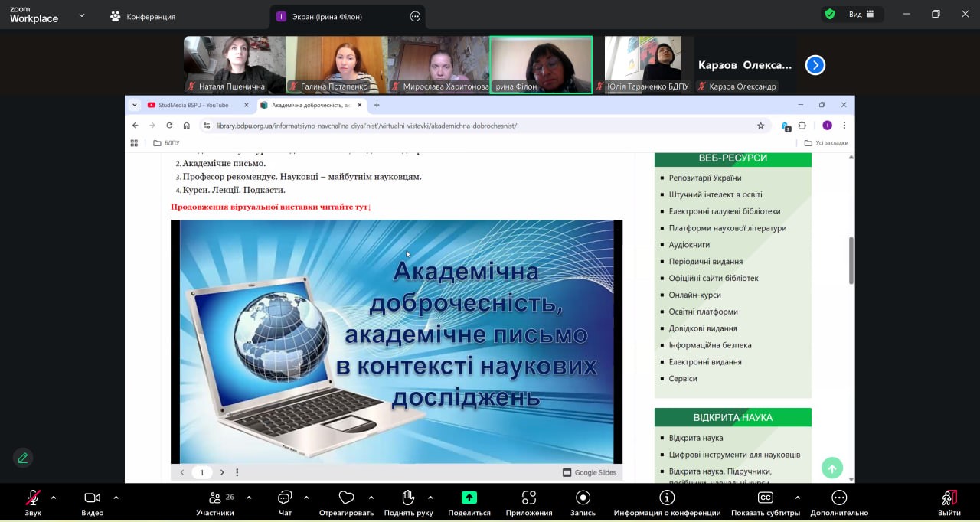Open the Чат chat panel
Screen dimensions: 980x522
(x=285, y=498)
